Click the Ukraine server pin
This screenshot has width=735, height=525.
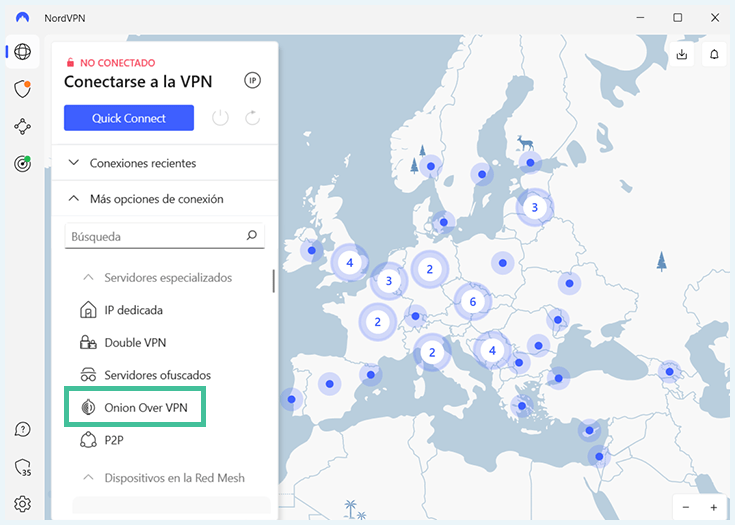pos(569,283)
